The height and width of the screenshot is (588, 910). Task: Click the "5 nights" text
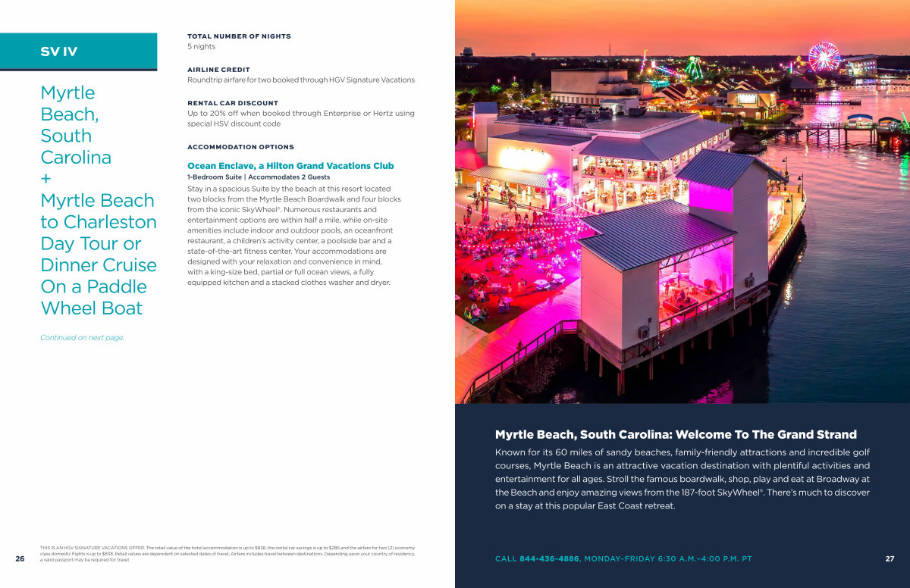point(201,47)
